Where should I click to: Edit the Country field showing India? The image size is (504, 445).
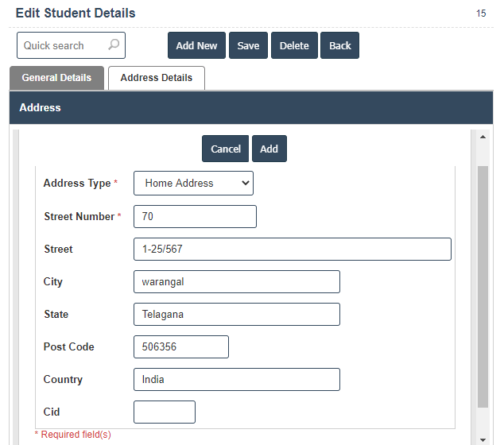pyautogui.click(x=236, y=379)
